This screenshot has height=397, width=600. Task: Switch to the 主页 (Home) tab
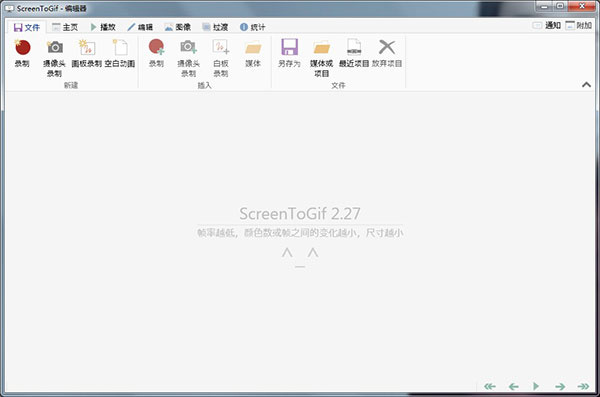tap(65, 27)
